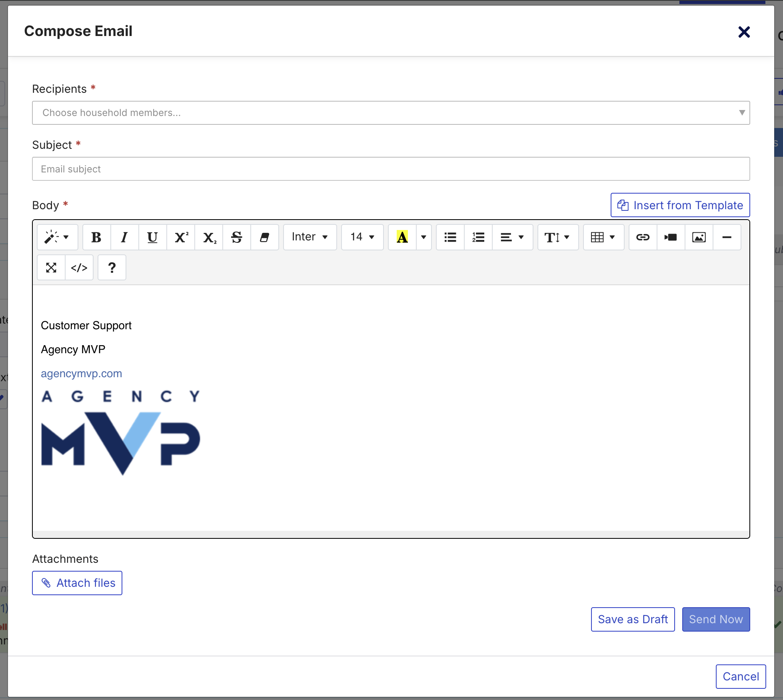Insert a video with video icon

671,237
